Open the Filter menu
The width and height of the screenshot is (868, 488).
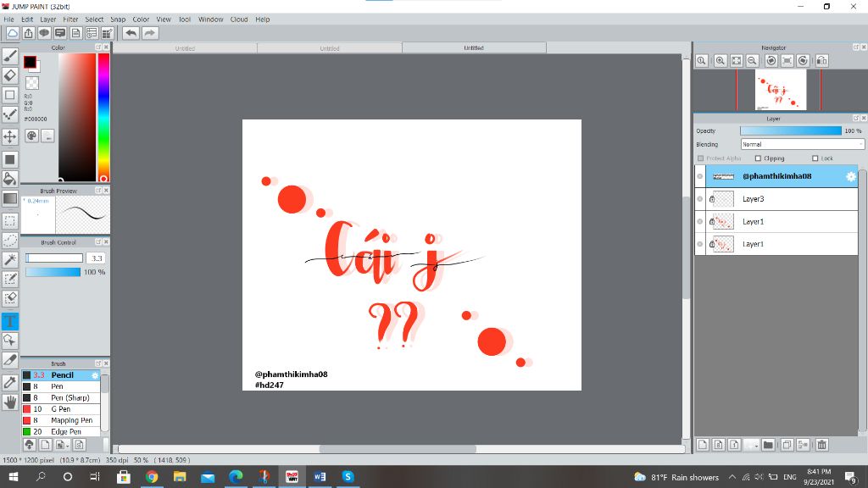pyautogui.click(x=70, y=19)
